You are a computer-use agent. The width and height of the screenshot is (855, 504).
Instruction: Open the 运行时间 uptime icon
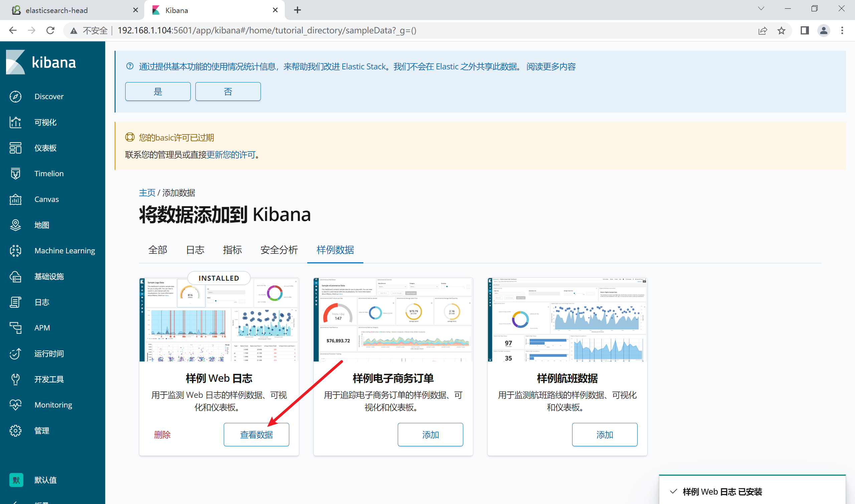[x=16, y=353]
